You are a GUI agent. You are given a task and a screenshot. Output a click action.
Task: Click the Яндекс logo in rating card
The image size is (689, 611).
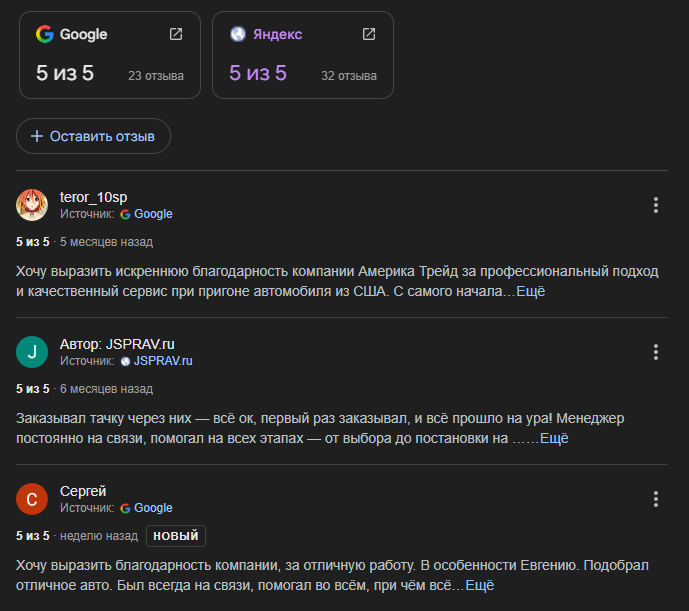tap(237, 34)
